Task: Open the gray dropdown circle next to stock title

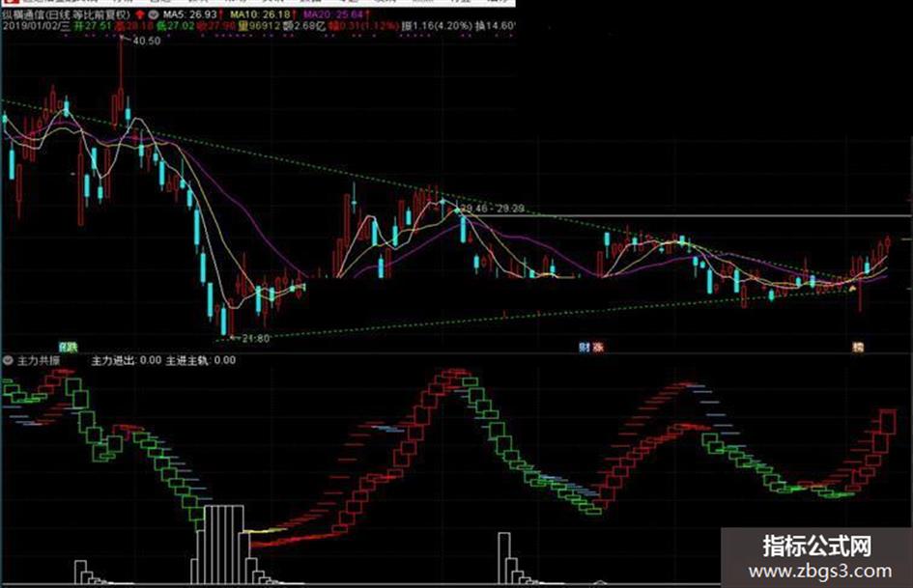Action: click(x=154, y=14)
